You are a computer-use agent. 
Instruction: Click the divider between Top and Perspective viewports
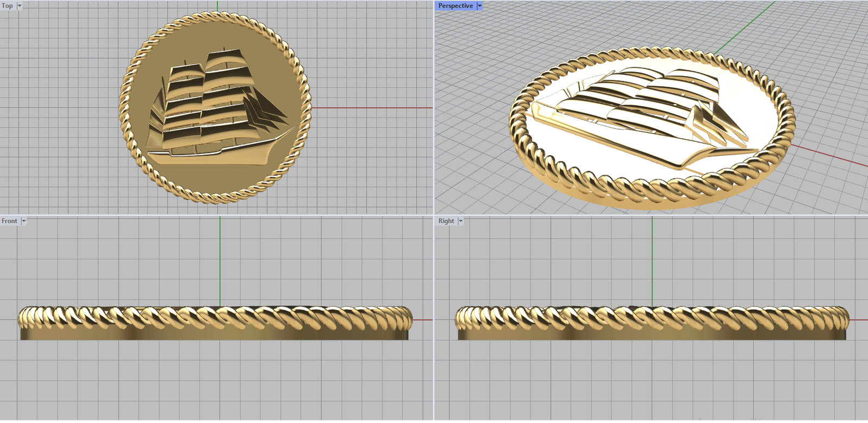434,108
